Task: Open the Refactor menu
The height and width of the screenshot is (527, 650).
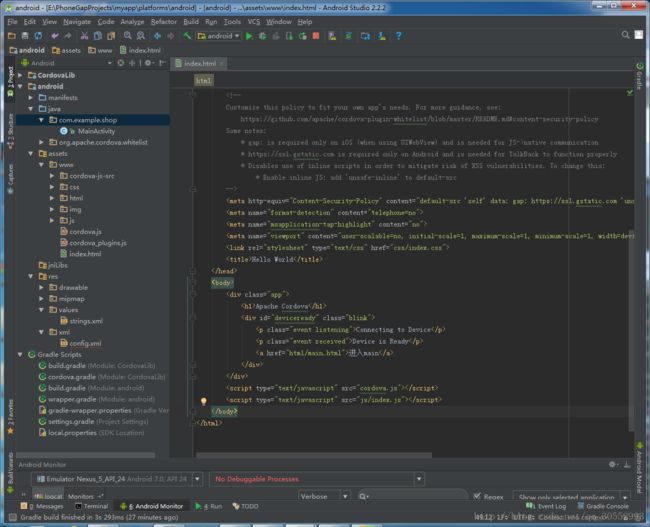Action: [164, 22]
